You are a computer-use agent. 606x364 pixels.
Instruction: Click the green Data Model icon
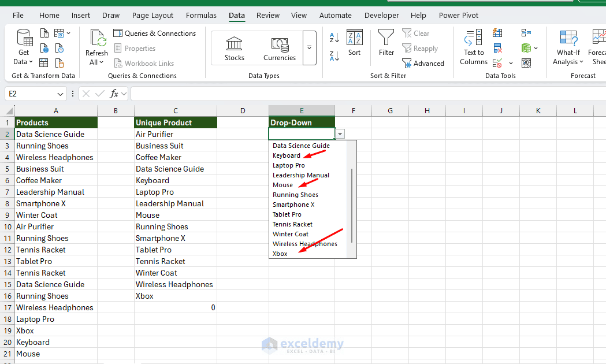coord(526,49)
